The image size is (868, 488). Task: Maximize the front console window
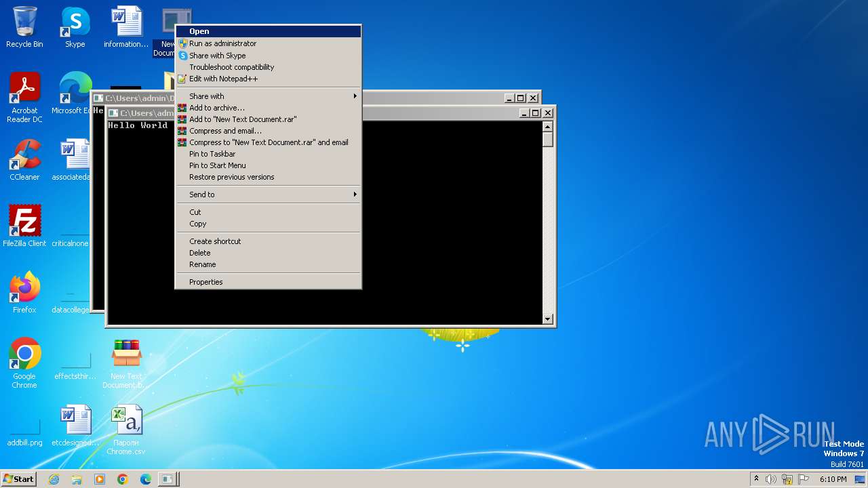[x=536, y=113]
